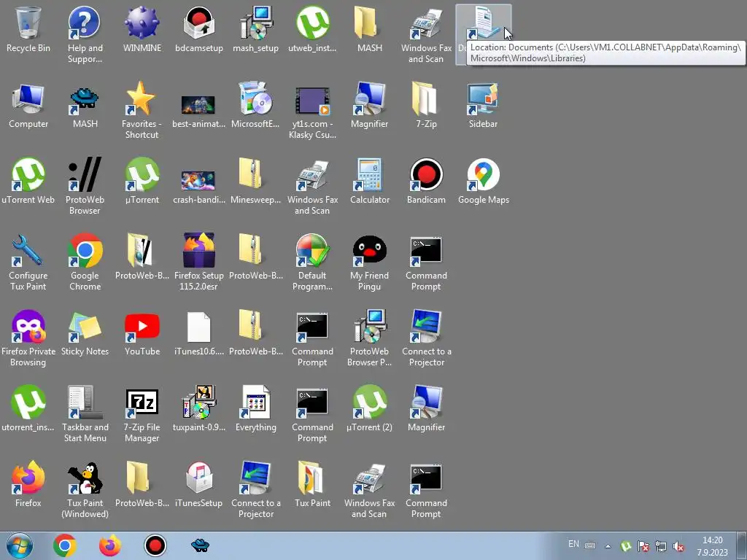The height and width of the screenshot is (560, 747).
Task: Open the Action Center flag icon
Action: [x=643, y=546]
